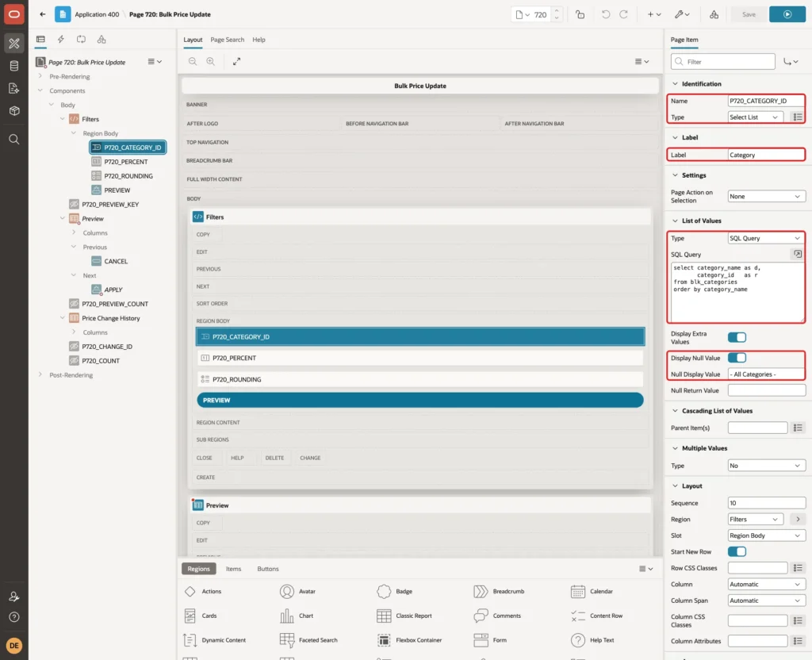
Task: Open the create plus menu
Action: tap(654, 14)
